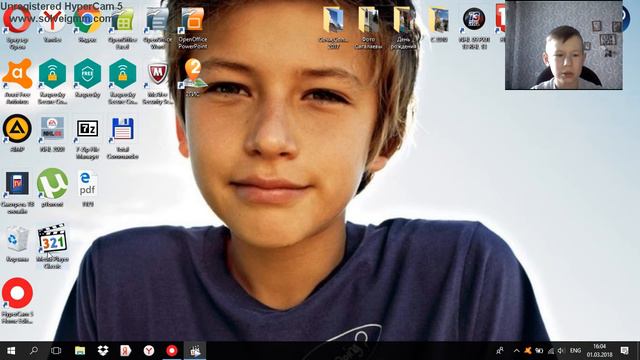Open the Opera browser desktop shortcut
This screenshot has height=360, width=640.
[17, 20]
